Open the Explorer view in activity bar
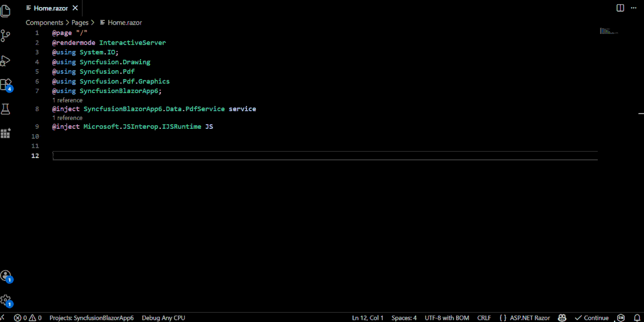The image size is (644, 322). coord(5,11)
